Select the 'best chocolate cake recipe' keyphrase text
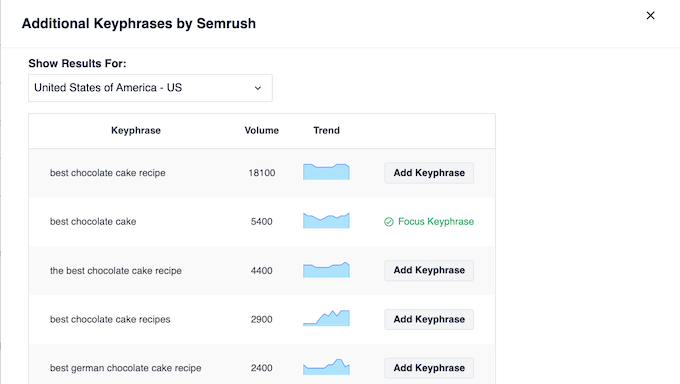The height and width of the screenshot is (384, 680). (x=108, y=173)
